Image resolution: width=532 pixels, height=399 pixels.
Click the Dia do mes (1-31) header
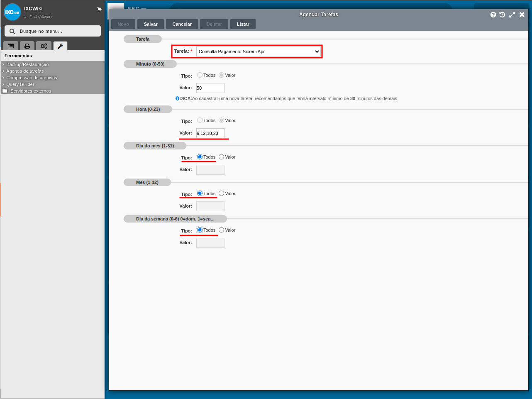(155, 146)
